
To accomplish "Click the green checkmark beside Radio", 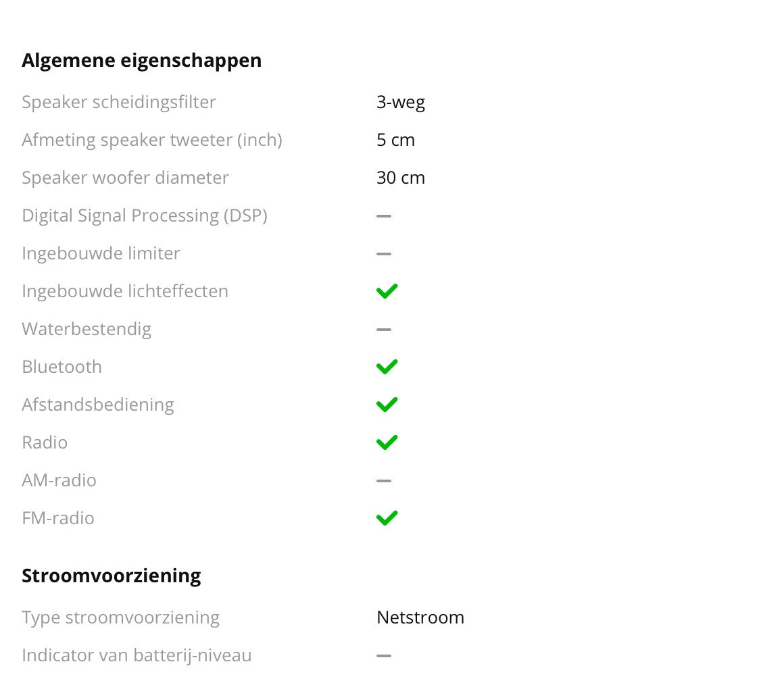I will coord(387,442).
